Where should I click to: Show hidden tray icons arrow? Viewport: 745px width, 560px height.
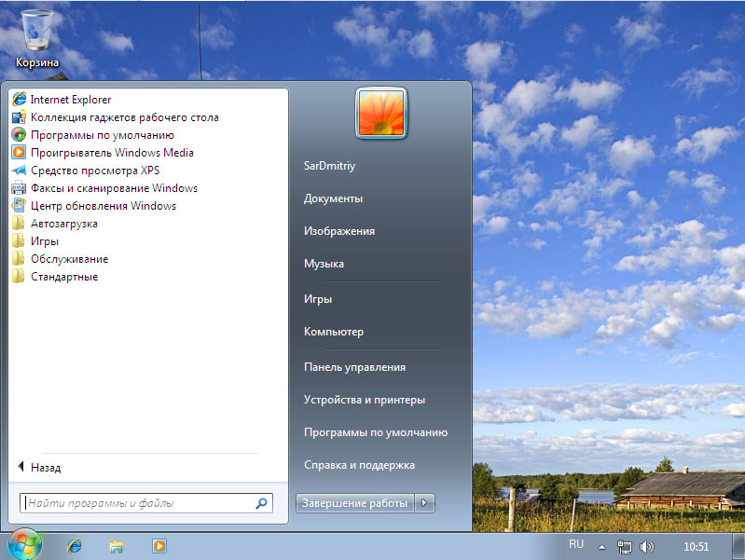click(601, 546)
